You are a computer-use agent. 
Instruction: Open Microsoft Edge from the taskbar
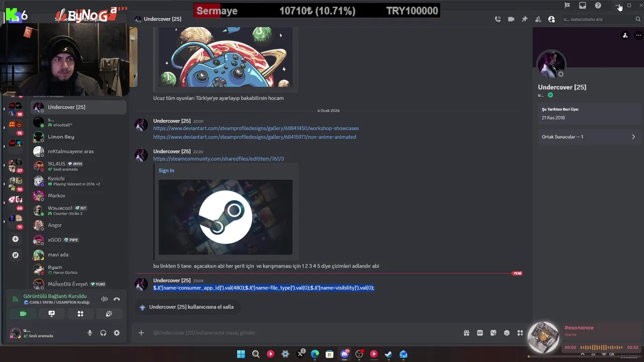315,354
